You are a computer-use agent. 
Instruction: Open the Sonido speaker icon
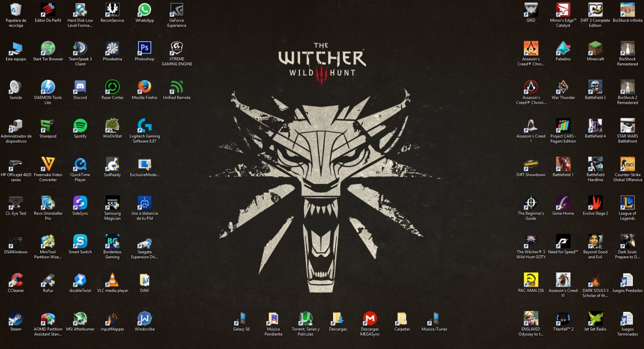pyautogui.click(x=16, y=87)
